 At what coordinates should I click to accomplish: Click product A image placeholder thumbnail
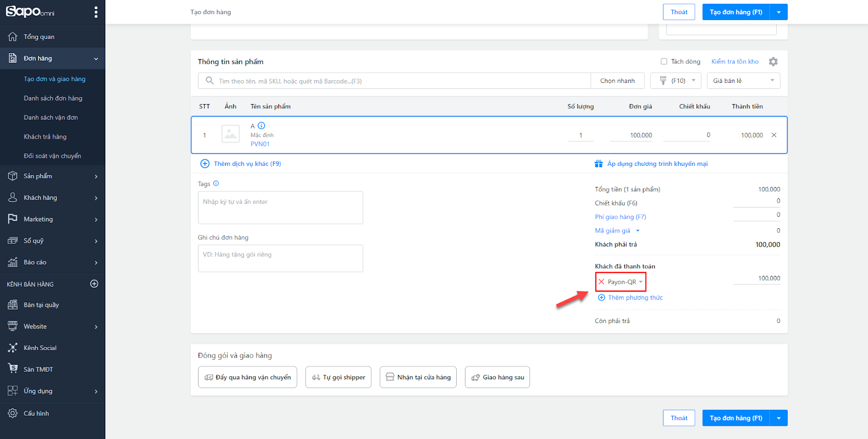click(x=231, y=134)
